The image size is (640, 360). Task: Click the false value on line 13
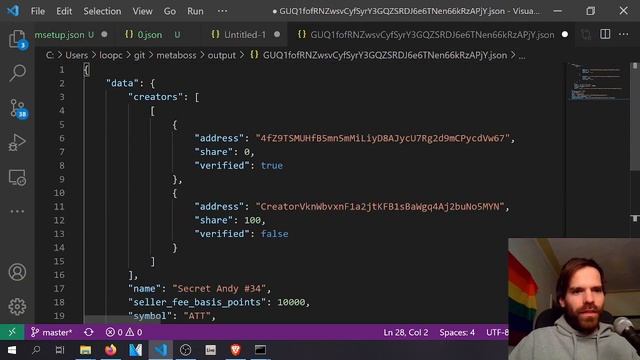(x=274, y=234)
